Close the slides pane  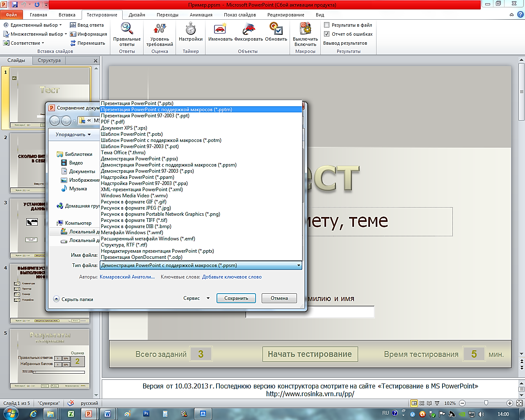96,61
